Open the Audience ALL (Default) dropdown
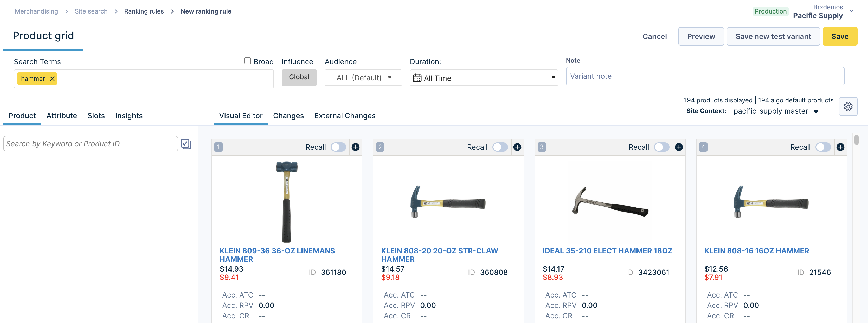 click(363, 78)
